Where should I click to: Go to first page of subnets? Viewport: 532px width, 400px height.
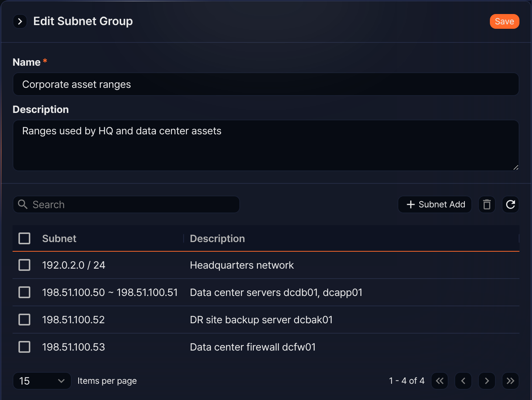(x=440, y=381)
